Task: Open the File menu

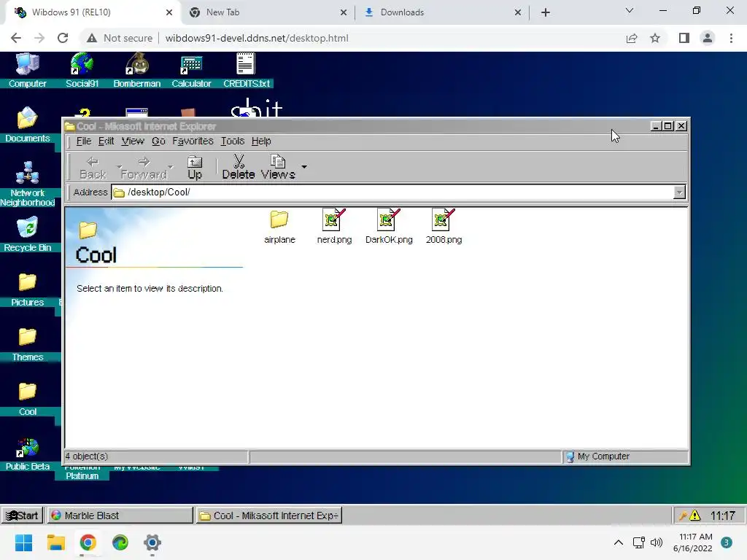Action: (x=83, y=141)
